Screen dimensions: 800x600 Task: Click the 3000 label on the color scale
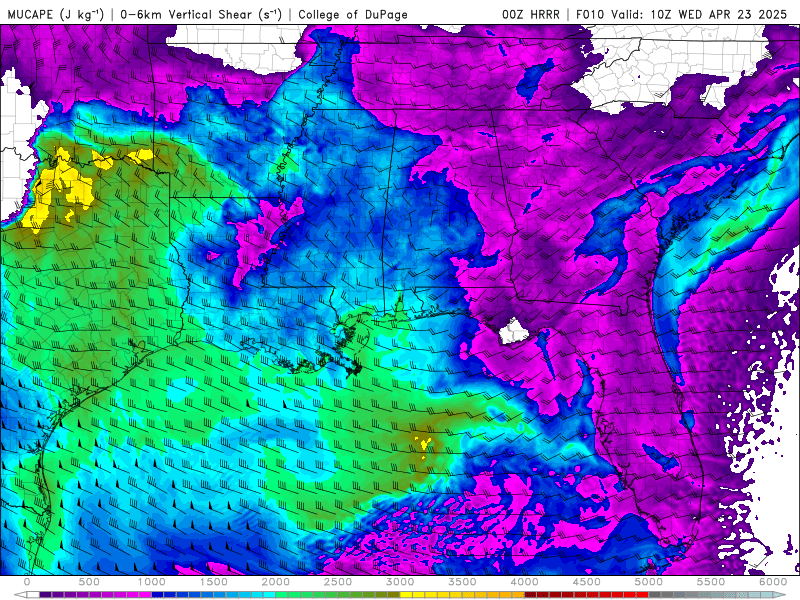point(400,582)
